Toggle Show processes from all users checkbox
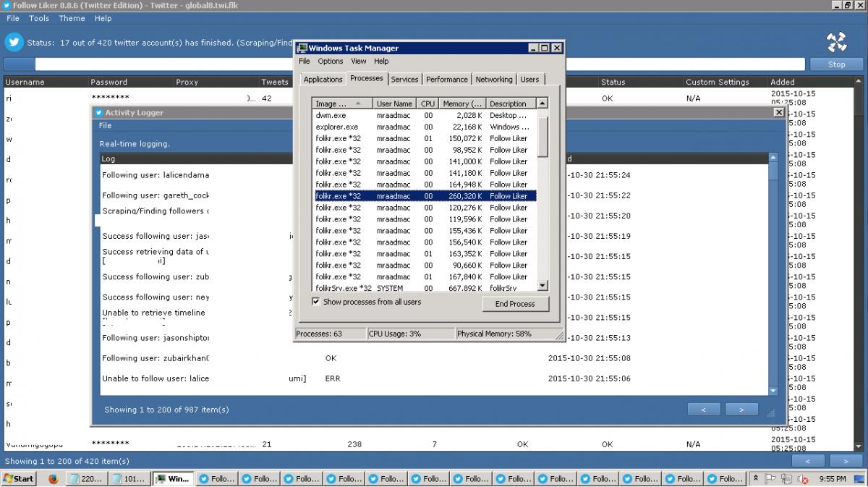The width and height of the screenshot is (868, 487). [316, 302]
